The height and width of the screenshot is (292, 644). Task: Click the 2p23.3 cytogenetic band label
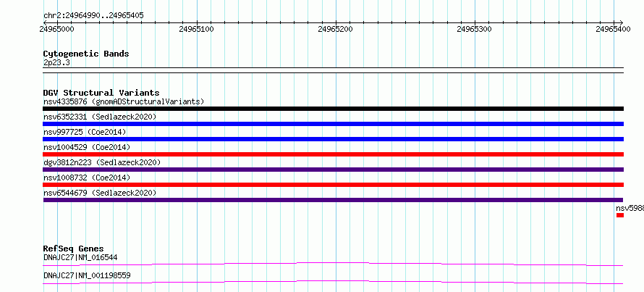click(x=56, y=62)
